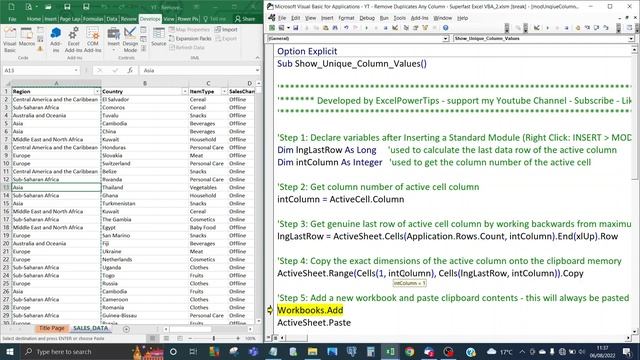Expand the Insert controls dropdown in the ribbon
This screenshot has height=360, width=640.
(113, 50)
